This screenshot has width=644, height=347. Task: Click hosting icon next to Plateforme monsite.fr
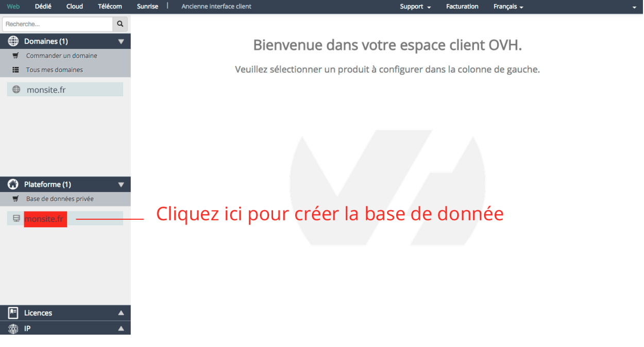[x=16, y=218]
